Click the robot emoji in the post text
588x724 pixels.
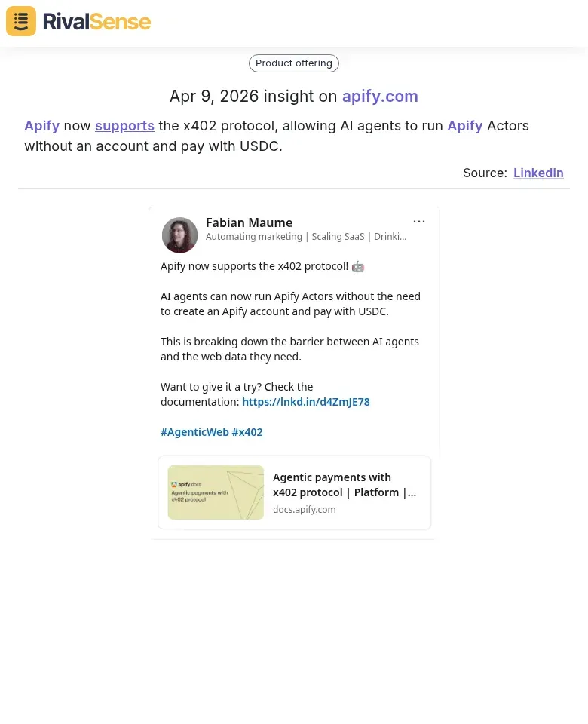click(357, 266)
